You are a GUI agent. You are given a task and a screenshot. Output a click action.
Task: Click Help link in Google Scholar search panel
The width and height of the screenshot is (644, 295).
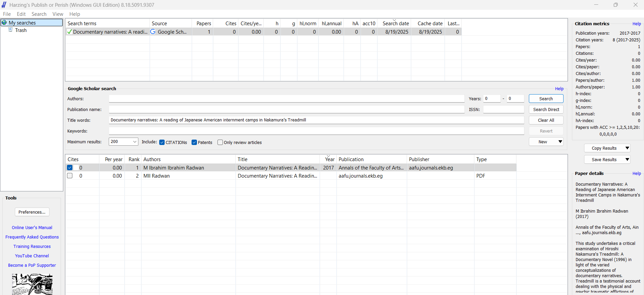559,88
